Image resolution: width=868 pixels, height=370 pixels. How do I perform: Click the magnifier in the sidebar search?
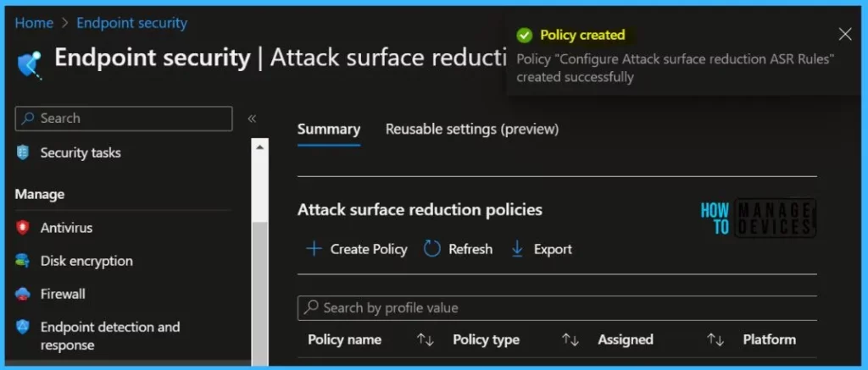[28, 119]
